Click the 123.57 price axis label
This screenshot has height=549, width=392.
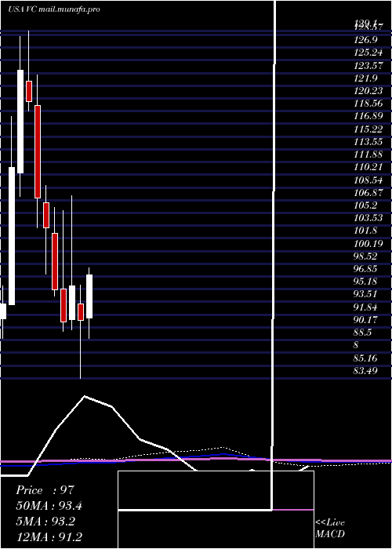[368, 65]
